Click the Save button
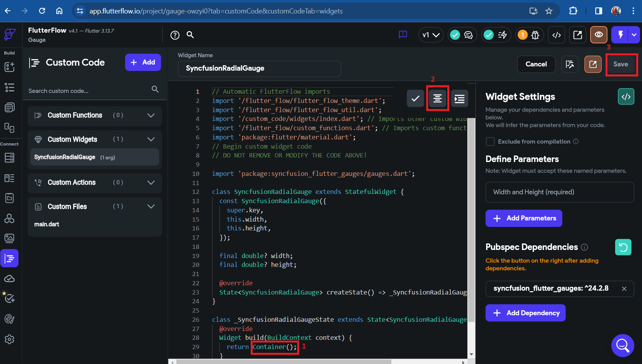Image resolution: width=642 pixels, height=364 pixels. tap(620, 64)
